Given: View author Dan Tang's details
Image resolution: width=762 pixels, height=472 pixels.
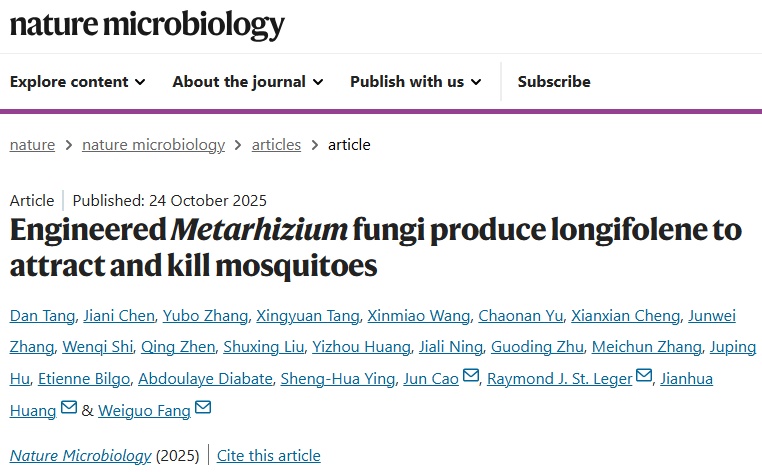Looking at the screenshot, I should 41,316.
